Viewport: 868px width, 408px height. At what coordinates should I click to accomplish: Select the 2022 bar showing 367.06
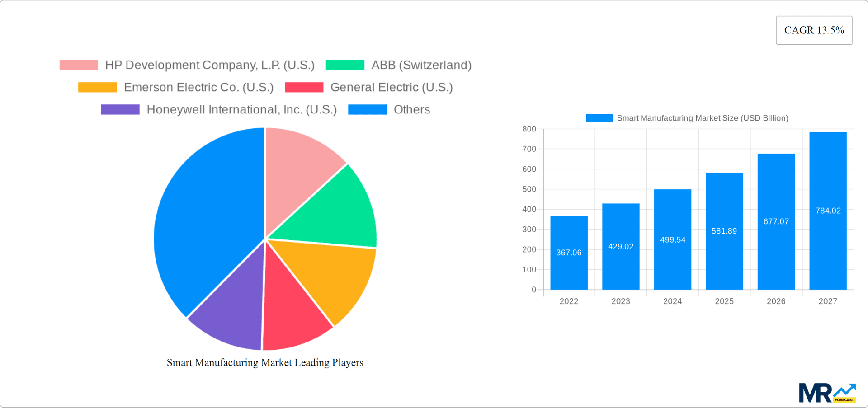click(569, 253)
